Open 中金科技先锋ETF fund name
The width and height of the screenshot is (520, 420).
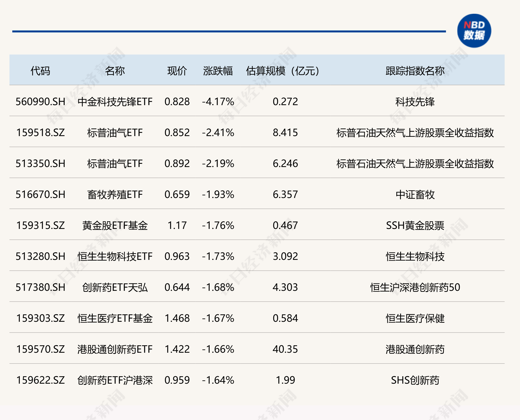115,102
